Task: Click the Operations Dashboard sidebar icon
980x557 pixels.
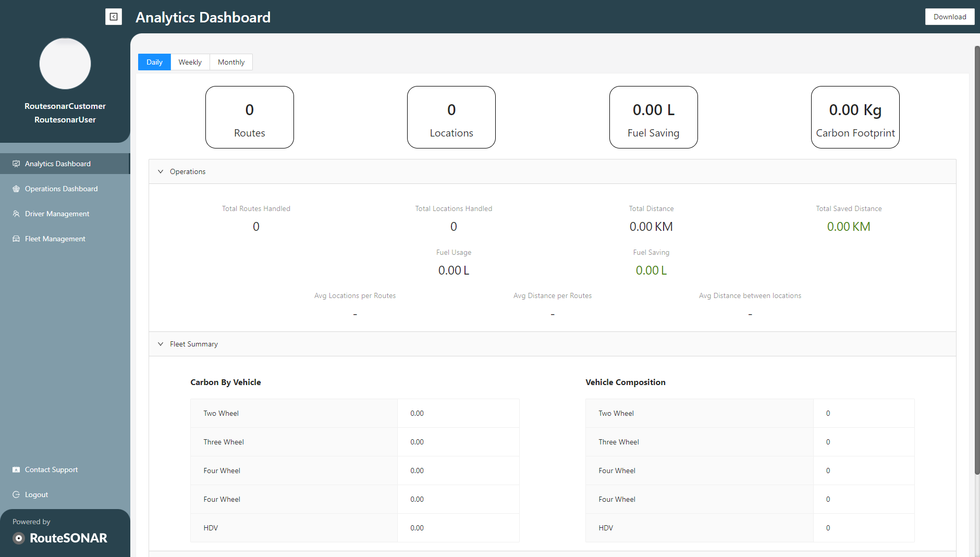Action: coord(16,189)
